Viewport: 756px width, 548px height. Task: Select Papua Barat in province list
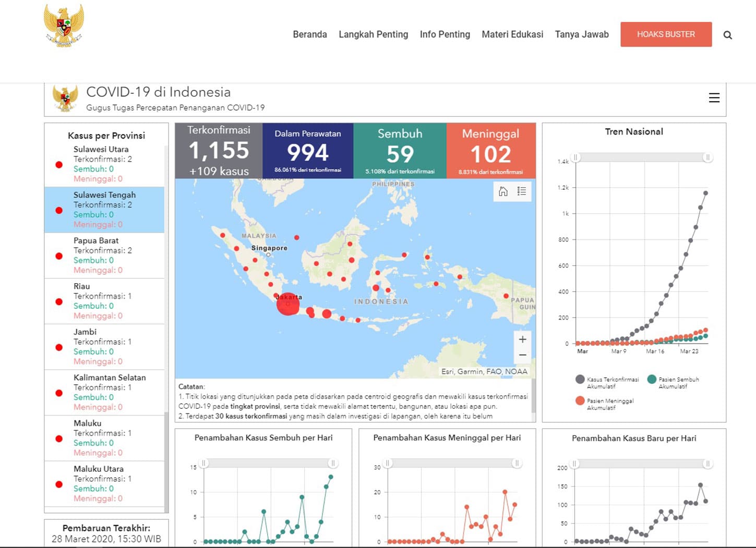(x=104, y=255)
